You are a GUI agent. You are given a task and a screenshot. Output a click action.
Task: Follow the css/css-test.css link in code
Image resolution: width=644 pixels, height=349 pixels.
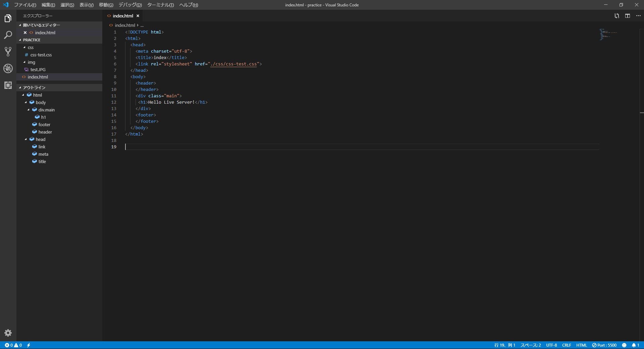[235, 64]
